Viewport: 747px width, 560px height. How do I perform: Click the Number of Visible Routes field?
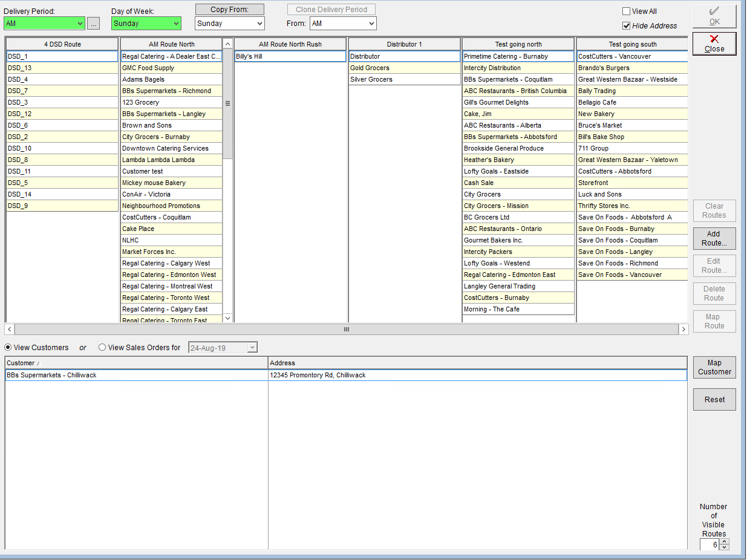click(x=709, y=545)
